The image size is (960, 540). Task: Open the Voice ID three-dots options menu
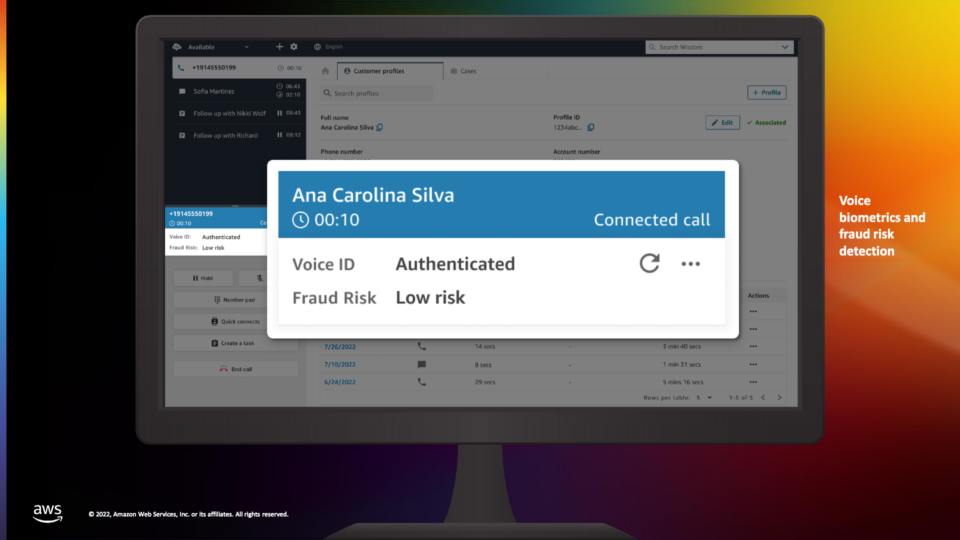tap(691, 264)
